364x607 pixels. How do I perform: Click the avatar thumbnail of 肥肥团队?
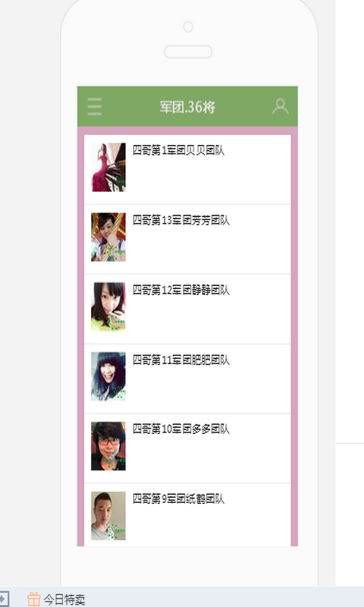coord(108,376)
